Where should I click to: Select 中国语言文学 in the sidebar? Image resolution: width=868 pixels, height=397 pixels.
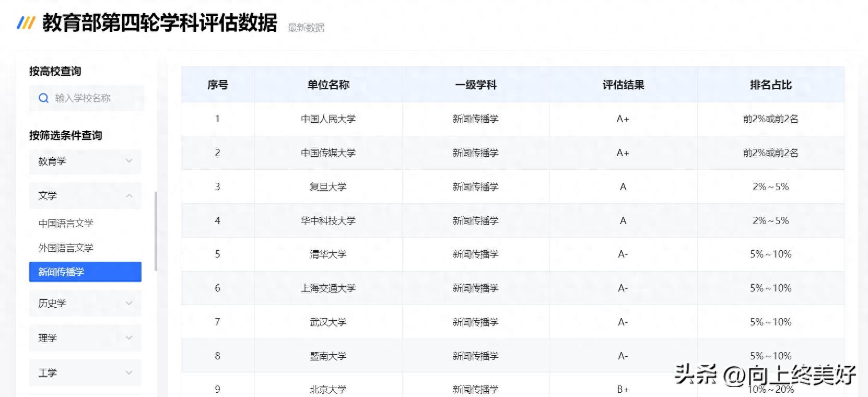click(x=66, y=224)
